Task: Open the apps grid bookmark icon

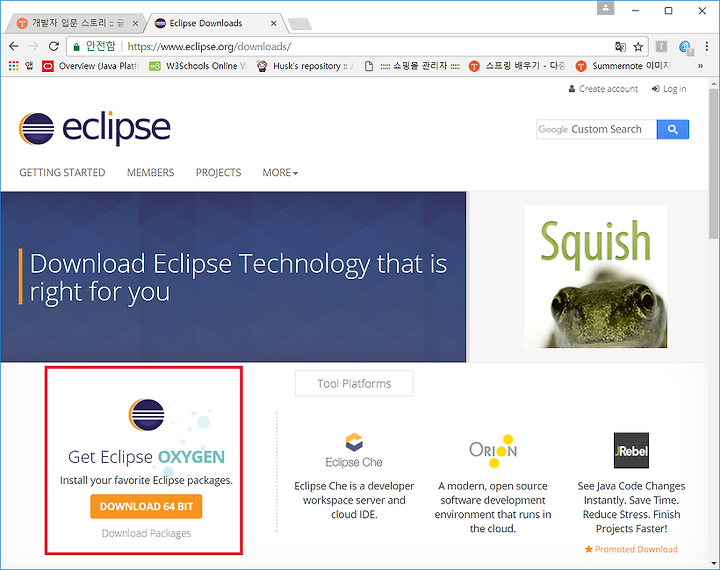Action: pos(14,66)
